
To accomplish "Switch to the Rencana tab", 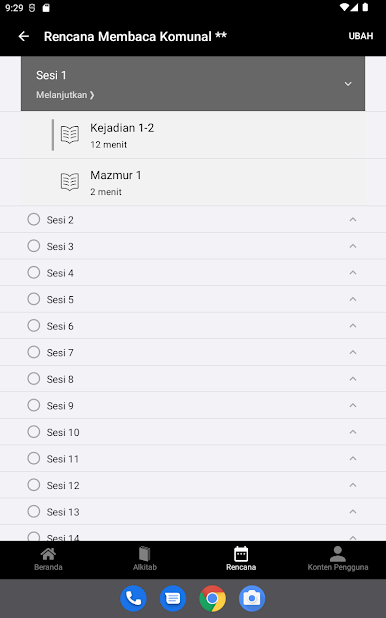I will coord(241,558).
